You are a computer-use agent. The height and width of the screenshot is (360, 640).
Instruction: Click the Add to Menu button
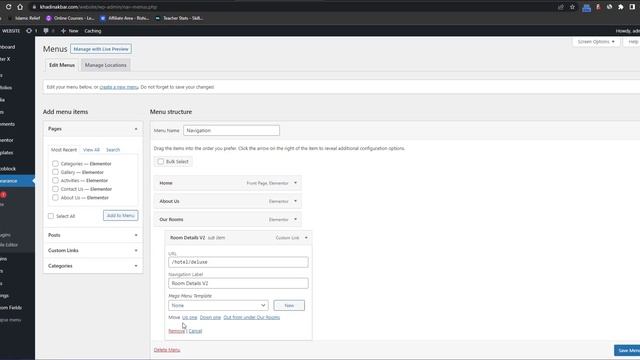(120, 216)
